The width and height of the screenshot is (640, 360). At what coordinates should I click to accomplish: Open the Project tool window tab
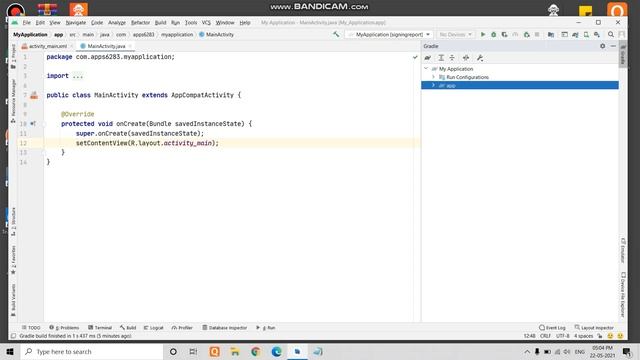13,56
